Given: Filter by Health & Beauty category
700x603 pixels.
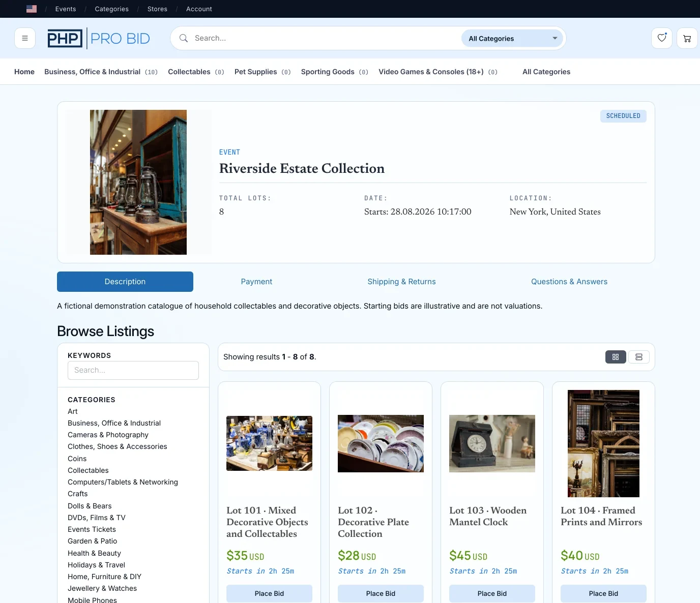Looking at the screenshot, I should coord(94,553).
